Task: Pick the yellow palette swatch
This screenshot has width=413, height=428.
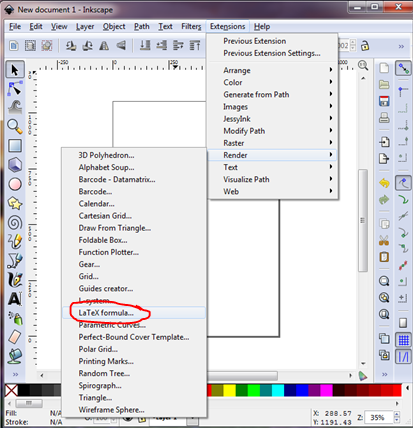Action: (x=229, y=390)
